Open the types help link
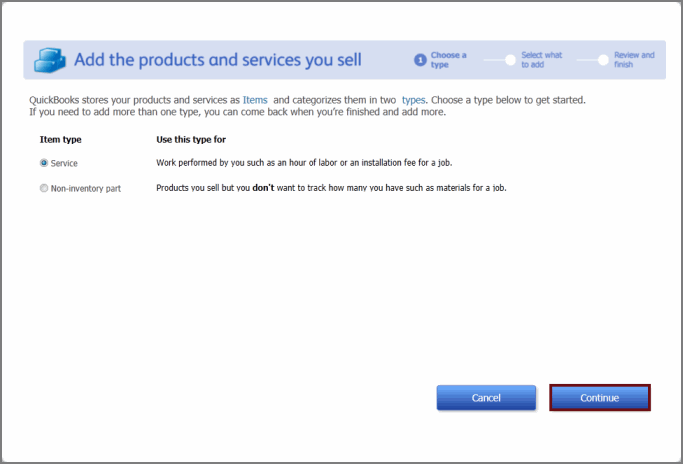Viewport: 683px width, 464px height. 413,100
